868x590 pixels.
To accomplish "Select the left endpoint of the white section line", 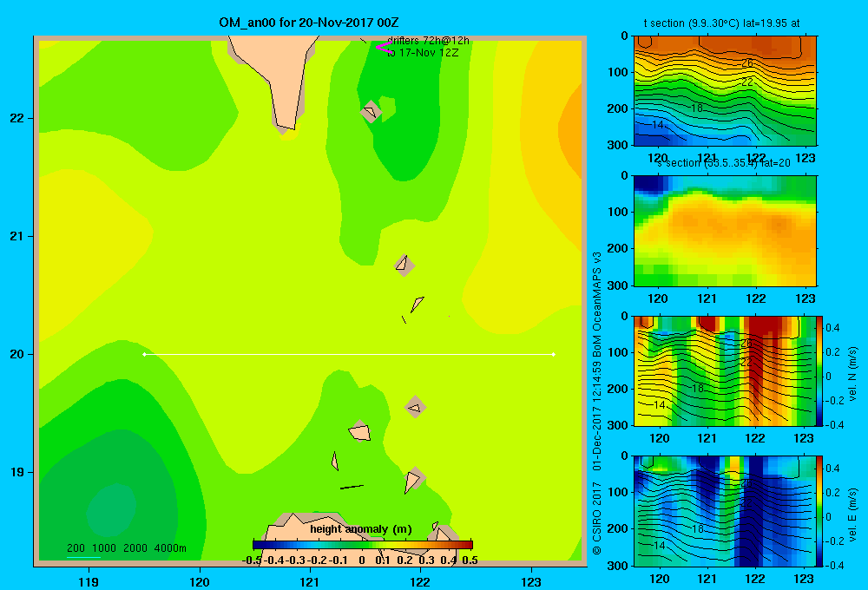I will 144,354.
